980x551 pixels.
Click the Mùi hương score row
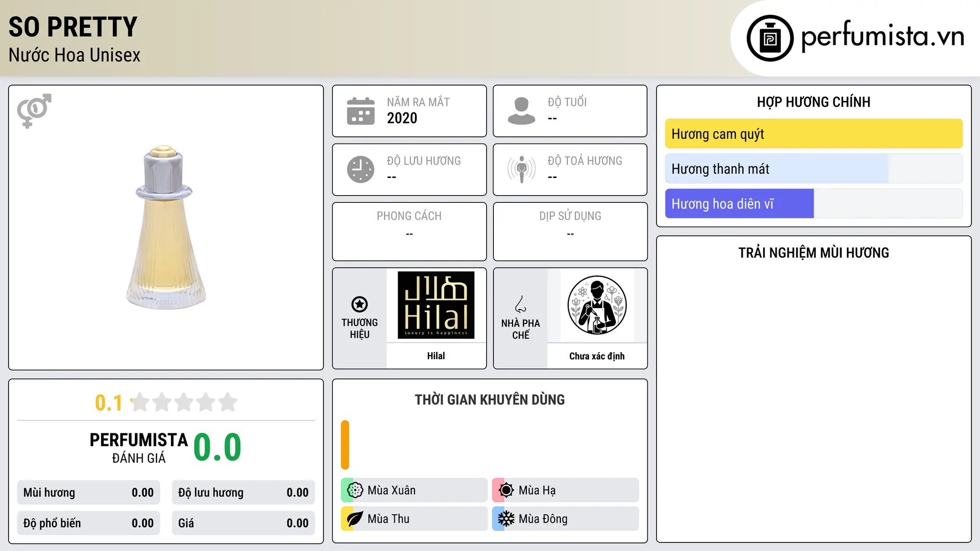point(89,493)
